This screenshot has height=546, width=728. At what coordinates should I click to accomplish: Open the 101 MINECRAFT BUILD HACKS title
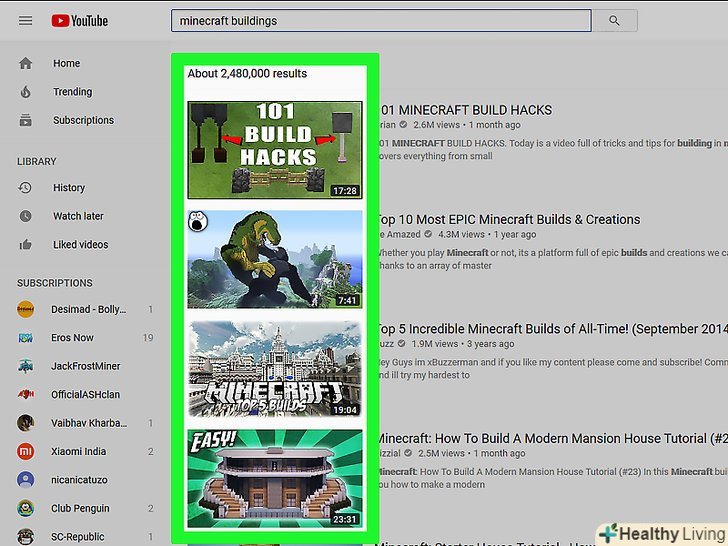click(466, 110)
